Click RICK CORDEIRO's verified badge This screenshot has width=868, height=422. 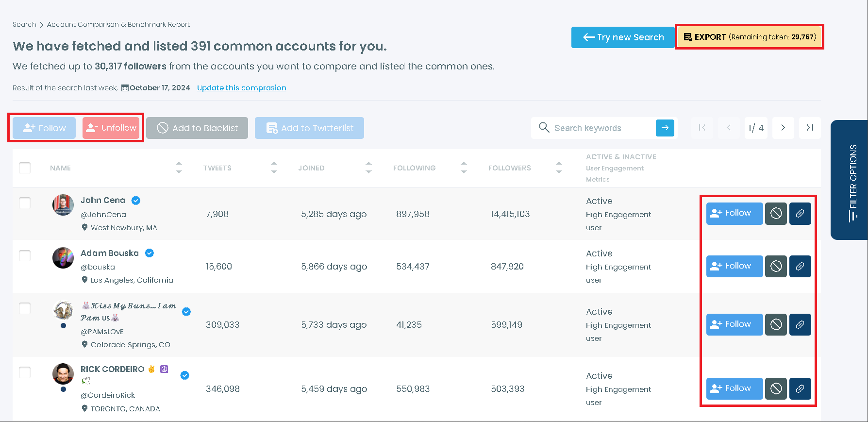point(185,375)
